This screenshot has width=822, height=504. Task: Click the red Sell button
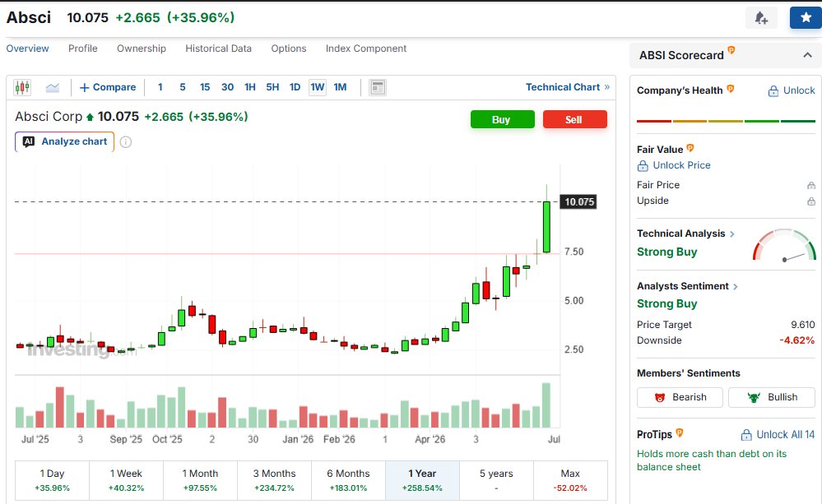point(575,119)
